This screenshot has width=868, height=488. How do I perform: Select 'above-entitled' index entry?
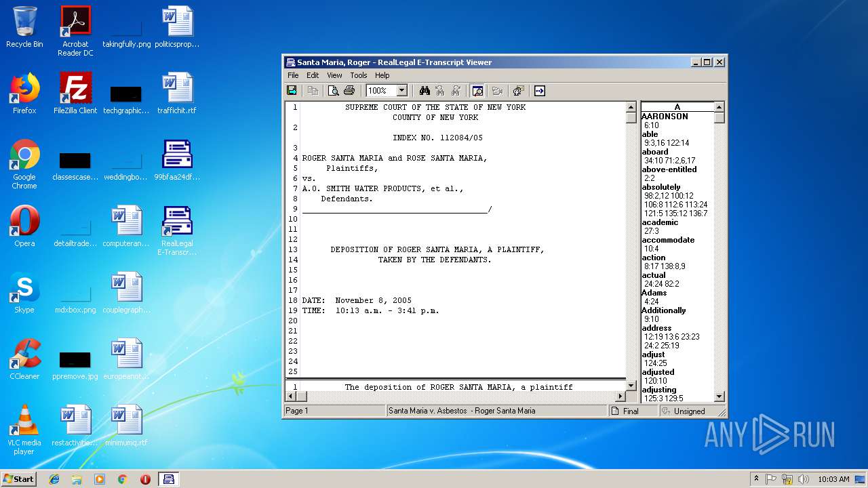pos(669,169)
